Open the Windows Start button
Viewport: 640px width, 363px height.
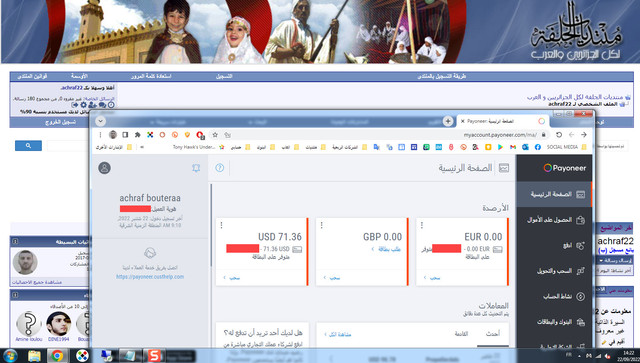pos(9,355)
